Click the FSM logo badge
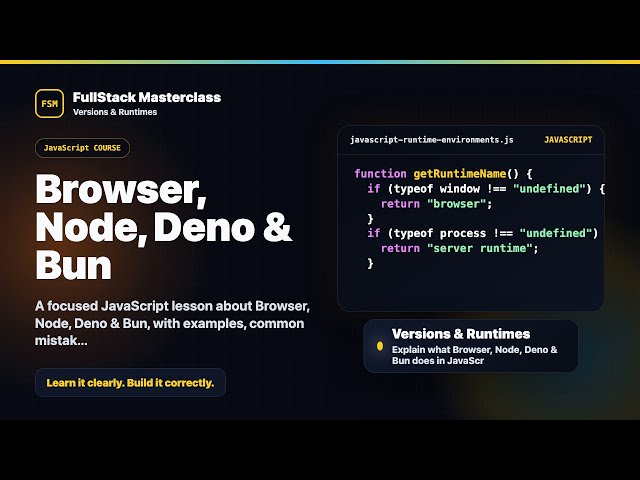Viewport: 640px width, 480px height. [49, 104]
